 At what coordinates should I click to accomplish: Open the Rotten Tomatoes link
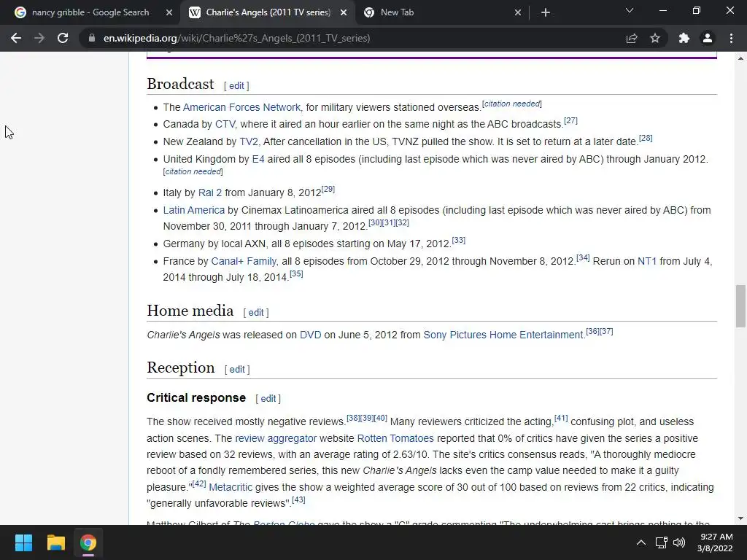(x=395, y=438)
